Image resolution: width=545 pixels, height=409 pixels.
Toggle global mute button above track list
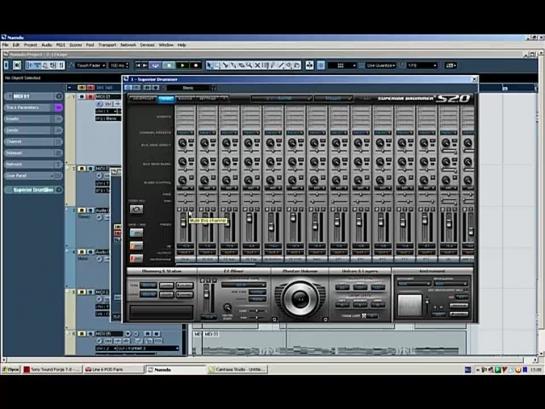[x=82, y=88]
